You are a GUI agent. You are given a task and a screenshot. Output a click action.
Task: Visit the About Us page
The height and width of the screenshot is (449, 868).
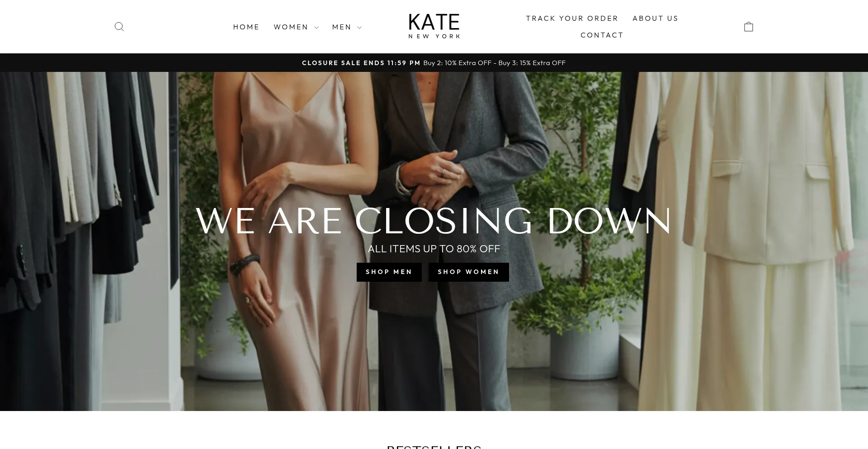click(x=656, y=19)
